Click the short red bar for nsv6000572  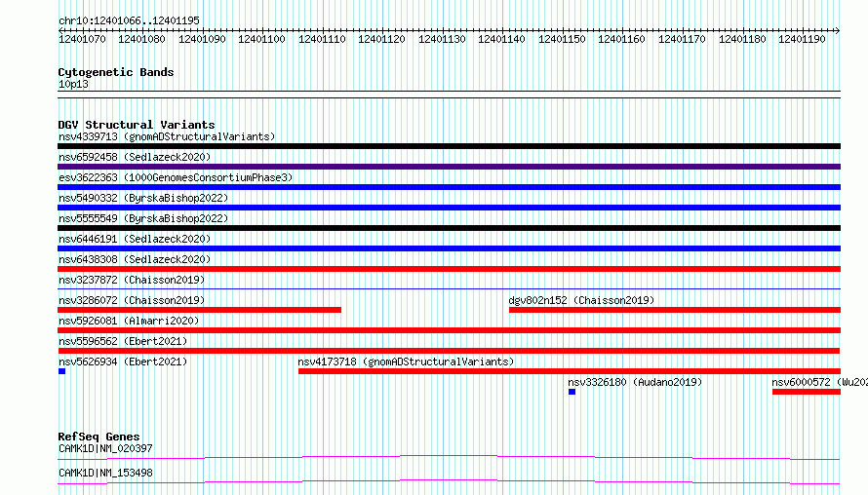[x=807, y=392]
